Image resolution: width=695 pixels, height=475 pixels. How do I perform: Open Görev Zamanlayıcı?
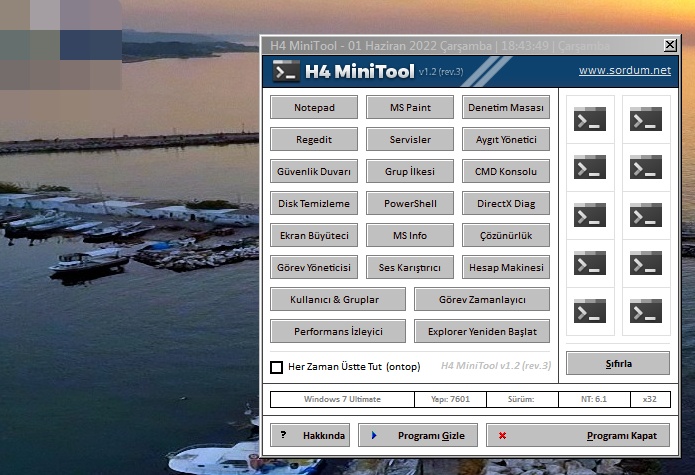[482, 299]
